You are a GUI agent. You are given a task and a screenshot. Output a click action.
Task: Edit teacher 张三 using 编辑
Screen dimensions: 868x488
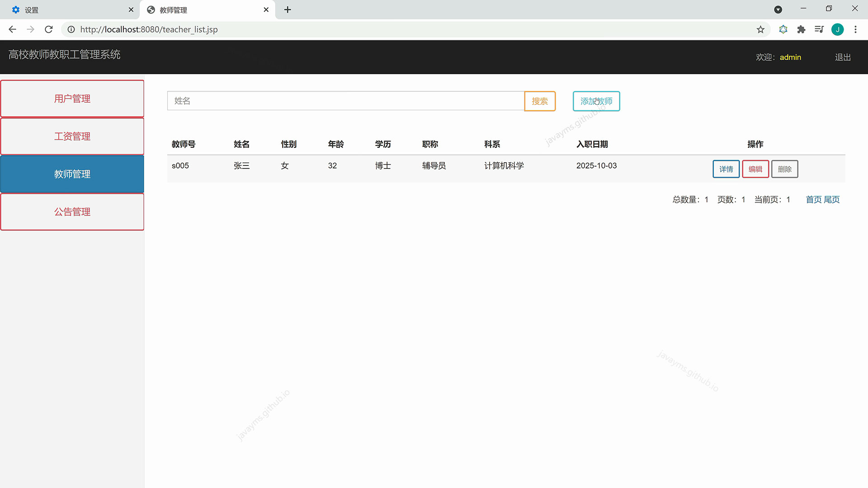(x=755, y=169)
